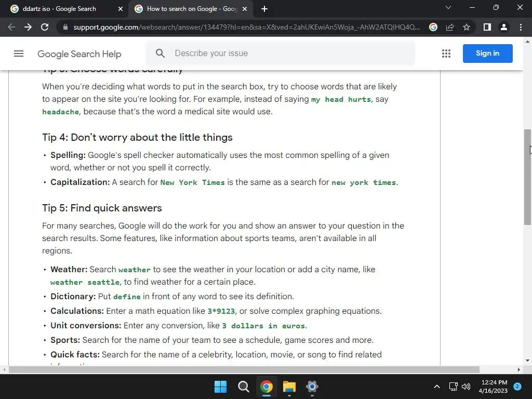Click the 'weather seattle' example text
This screenshot has height=399, width=532.
click(85, 282)
